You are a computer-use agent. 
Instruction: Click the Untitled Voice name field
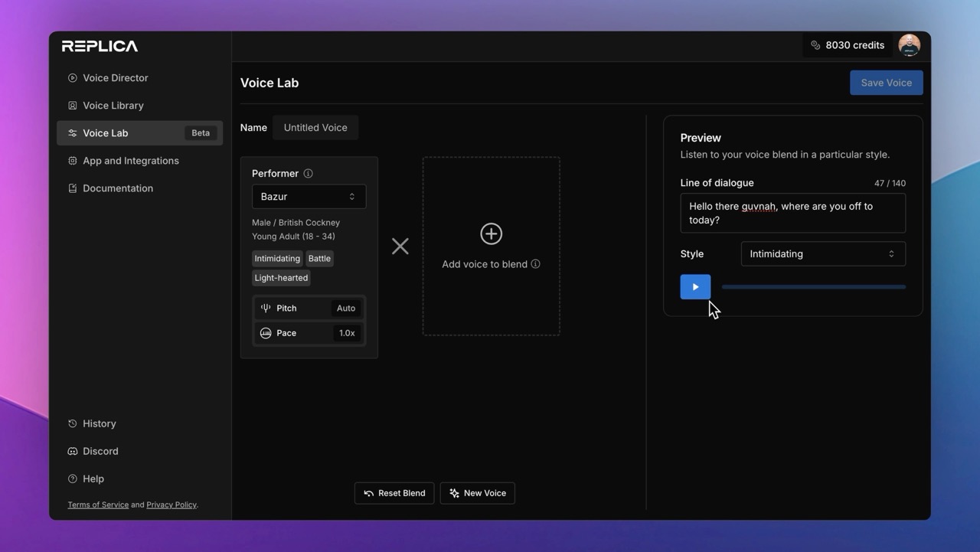tap(315, 127)
